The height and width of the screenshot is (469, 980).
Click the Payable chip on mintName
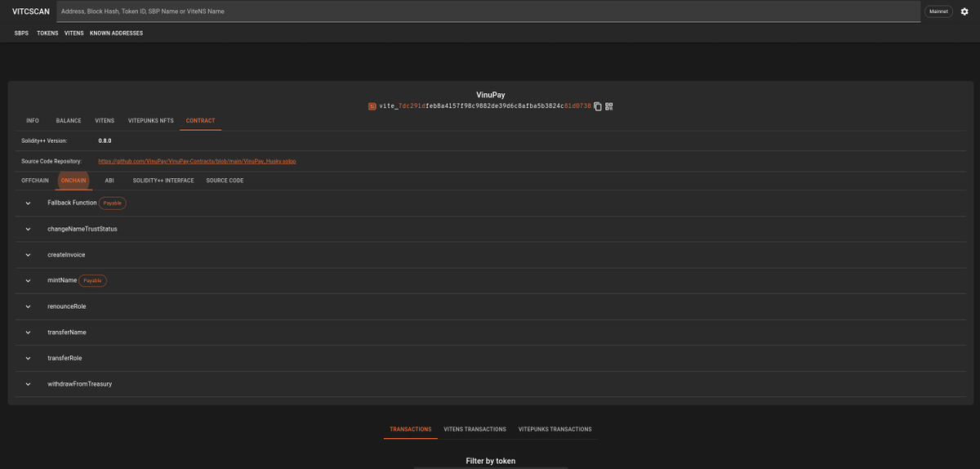pyautogui.click(x=93, y=280)
